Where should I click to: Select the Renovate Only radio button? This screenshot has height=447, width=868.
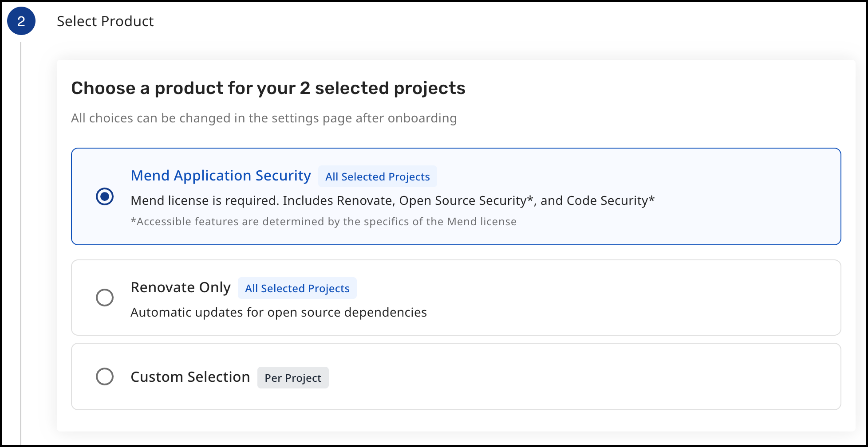click(x=105, y=298)
